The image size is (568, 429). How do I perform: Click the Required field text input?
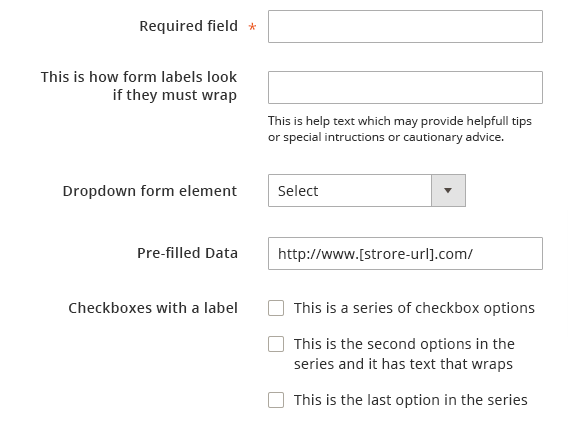[405, 26]
